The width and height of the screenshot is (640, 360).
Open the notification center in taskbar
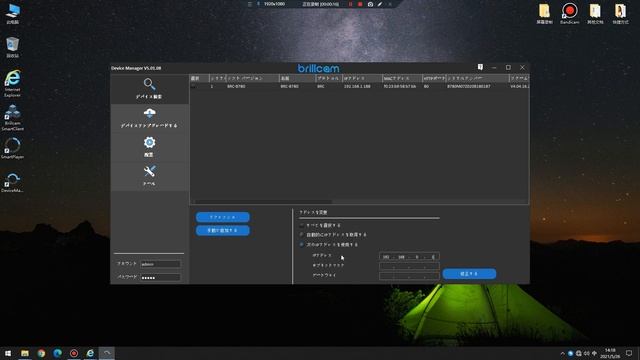629,353
